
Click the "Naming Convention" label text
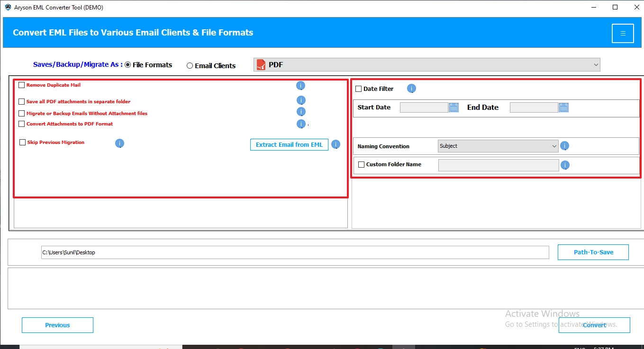[383, 146]
